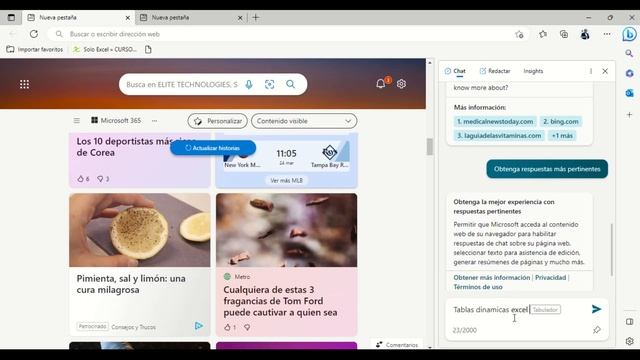640x360 pixels.
Task: Open the feed hamburger menu
Action: coord(77,121)
